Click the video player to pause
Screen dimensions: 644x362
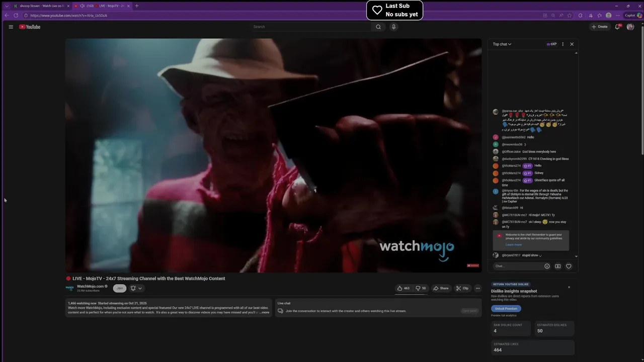coord(273,156)
